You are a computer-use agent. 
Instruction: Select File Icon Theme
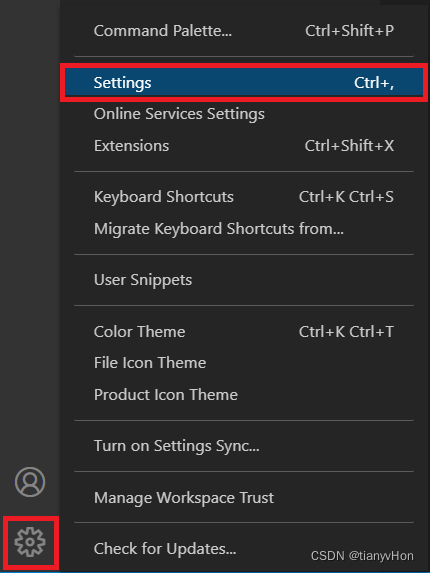[x=244, y=363]
